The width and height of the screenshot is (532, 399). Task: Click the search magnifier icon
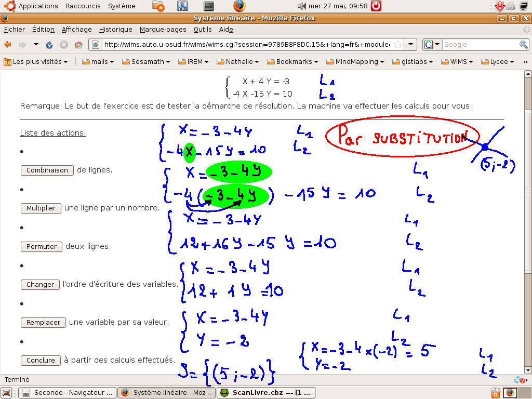pyautogui.click(x=524, y=45)
